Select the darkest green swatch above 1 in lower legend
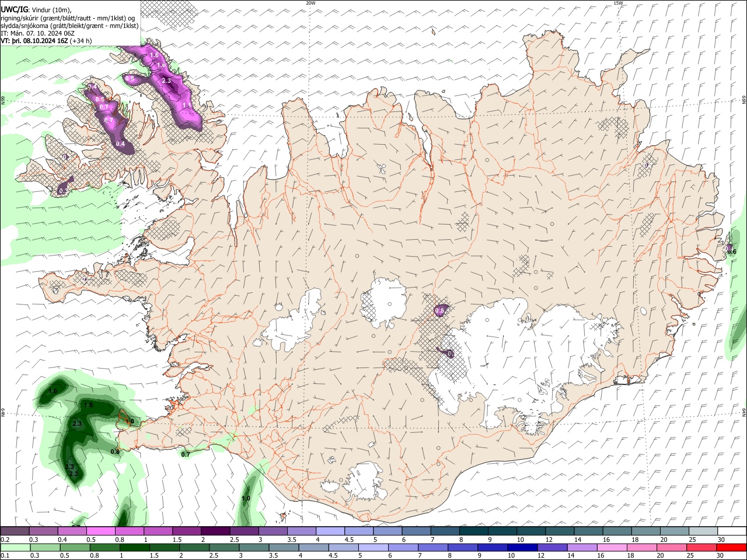 (135, 547)
